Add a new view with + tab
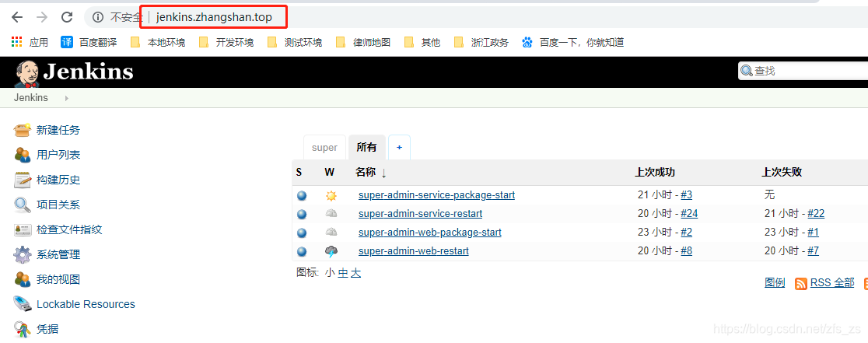This screenshot has height=343, width=868. [399, 148]
